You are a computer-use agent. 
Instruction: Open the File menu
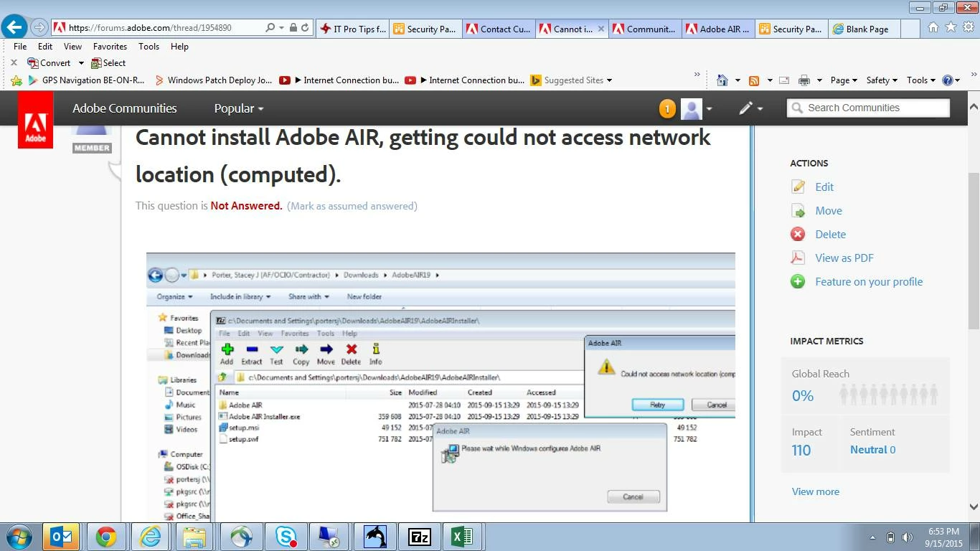pyautogui.click(x=20, y=47)
